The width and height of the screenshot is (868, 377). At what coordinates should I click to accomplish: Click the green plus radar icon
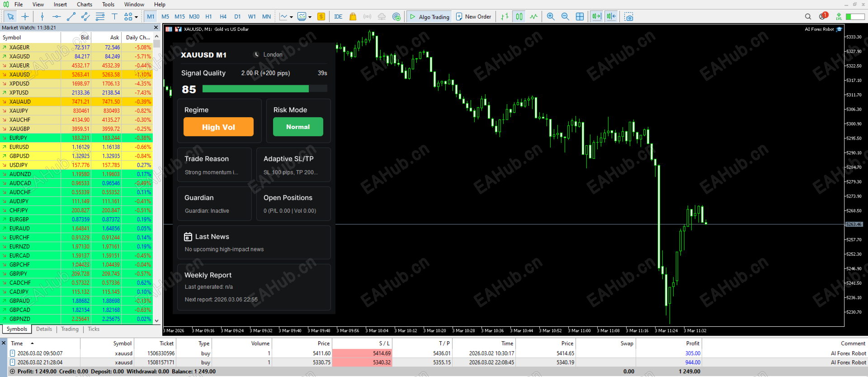[x=396, y=17]
